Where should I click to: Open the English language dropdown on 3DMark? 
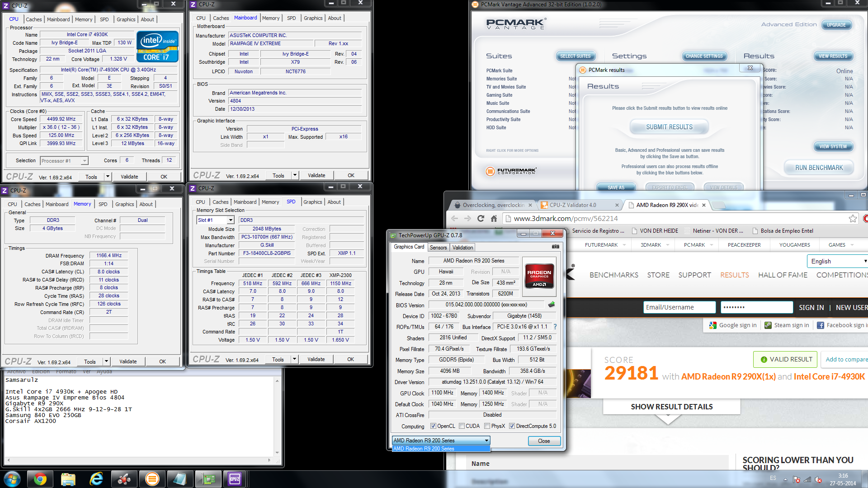pyautogui.click(x=837, y=261)
